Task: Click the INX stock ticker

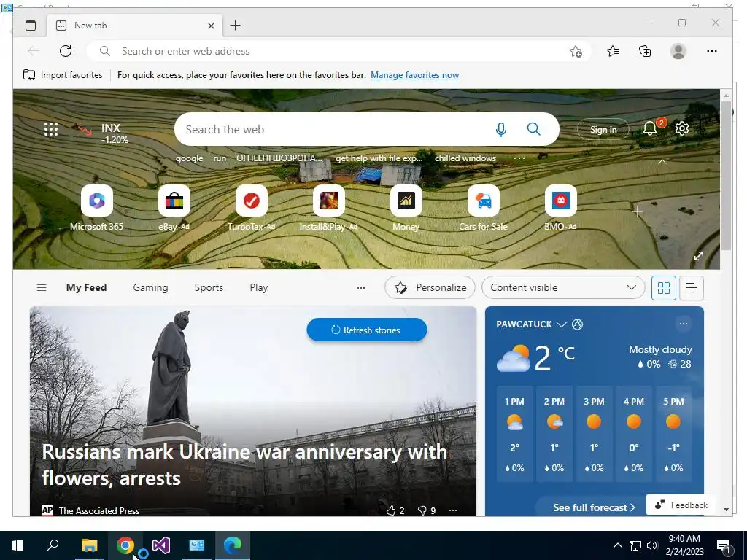Action: [104, 133]
